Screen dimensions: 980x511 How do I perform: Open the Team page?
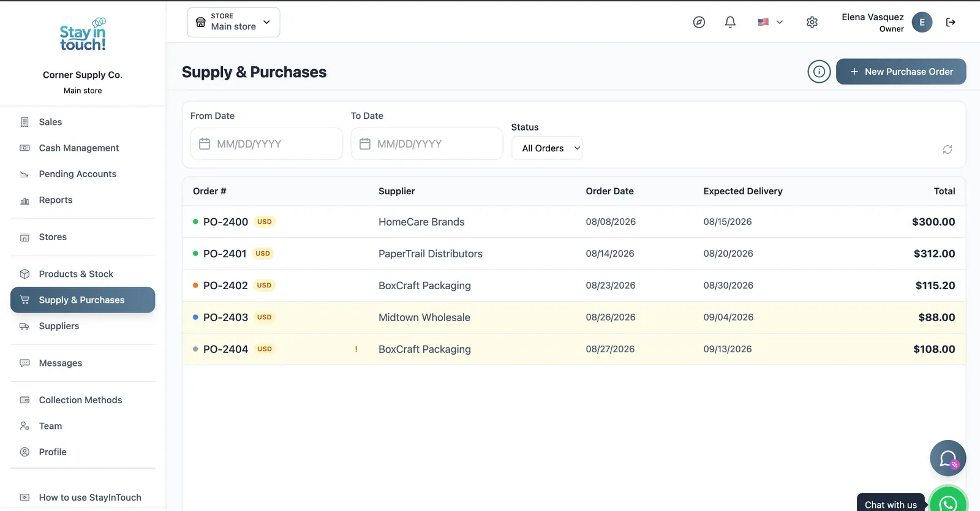coord(83,426)
